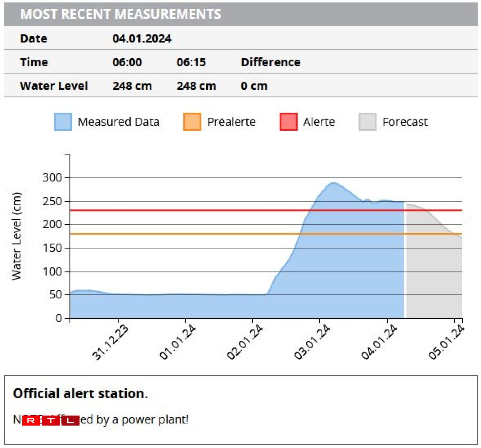Toggle the orange Préalerte legend swatch
This screenshot has height=448, width=481.
click(192, 122)
